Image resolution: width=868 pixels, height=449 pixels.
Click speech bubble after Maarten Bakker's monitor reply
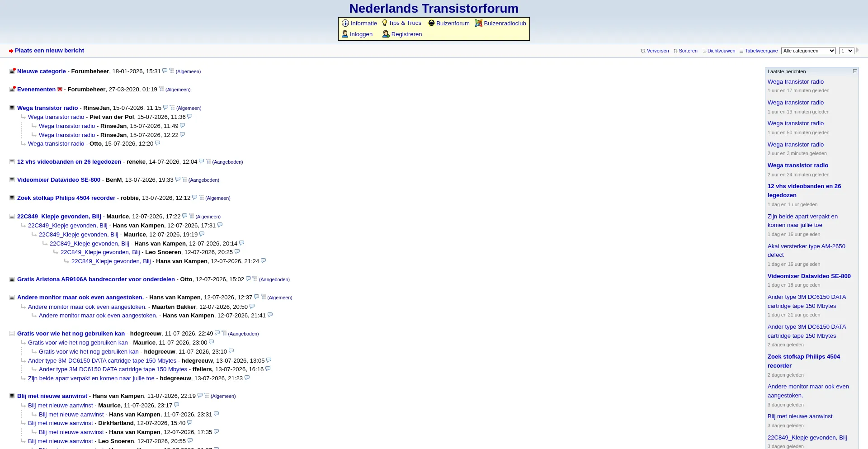[252, 307]
